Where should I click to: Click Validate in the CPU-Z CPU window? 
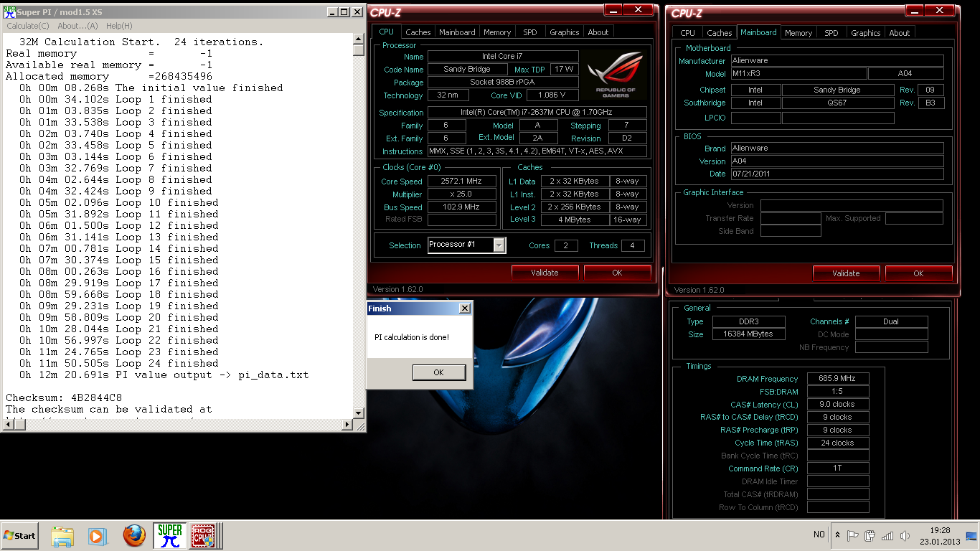click(545, 273)
